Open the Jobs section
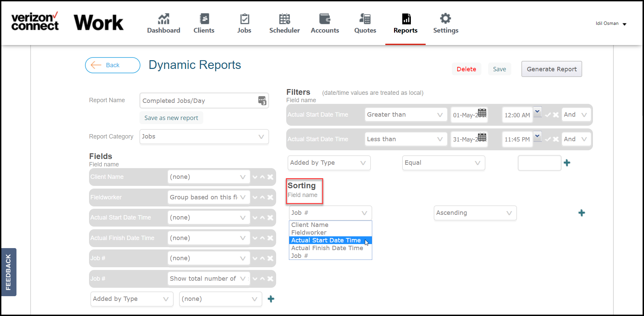This screenshot has height=316, width=644. [x=244, y=24]
